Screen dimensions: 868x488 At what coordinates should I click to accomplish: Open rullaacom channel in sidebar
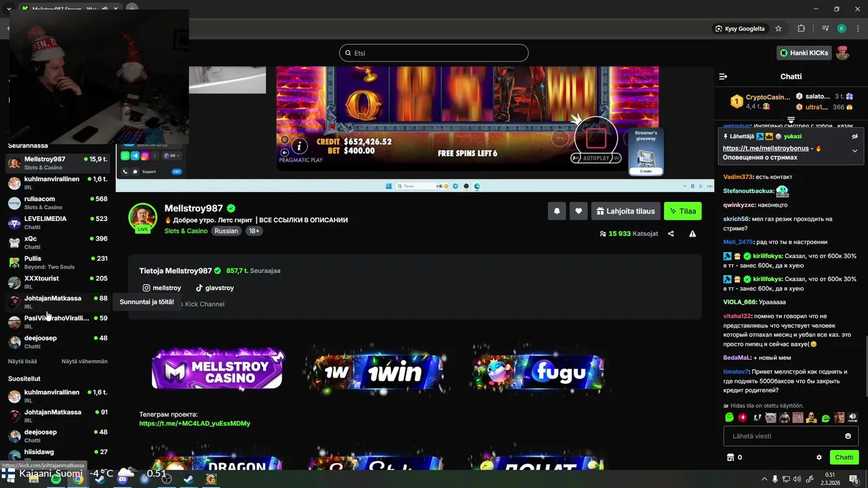[58, 203]
